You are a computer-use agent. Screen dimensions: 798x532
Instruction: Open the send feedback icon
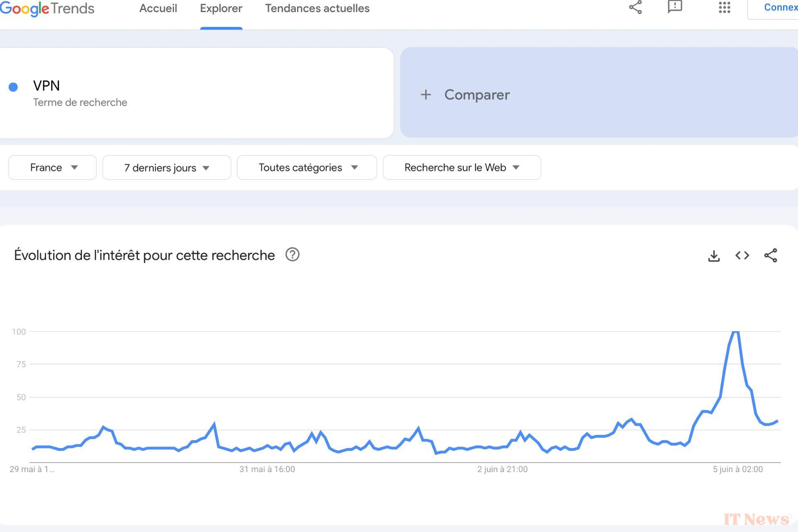pos(675,7)
